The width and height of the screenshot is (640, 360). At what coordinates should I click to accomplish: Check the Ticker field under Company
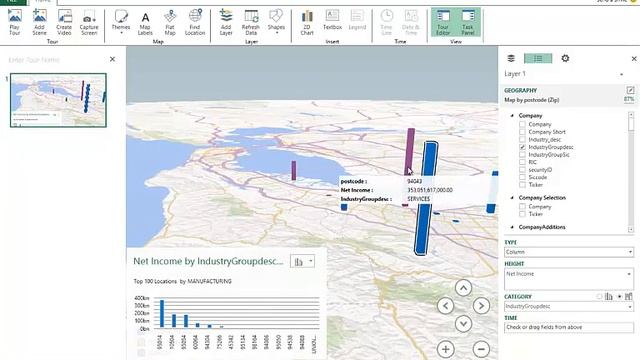pos(522,184)
